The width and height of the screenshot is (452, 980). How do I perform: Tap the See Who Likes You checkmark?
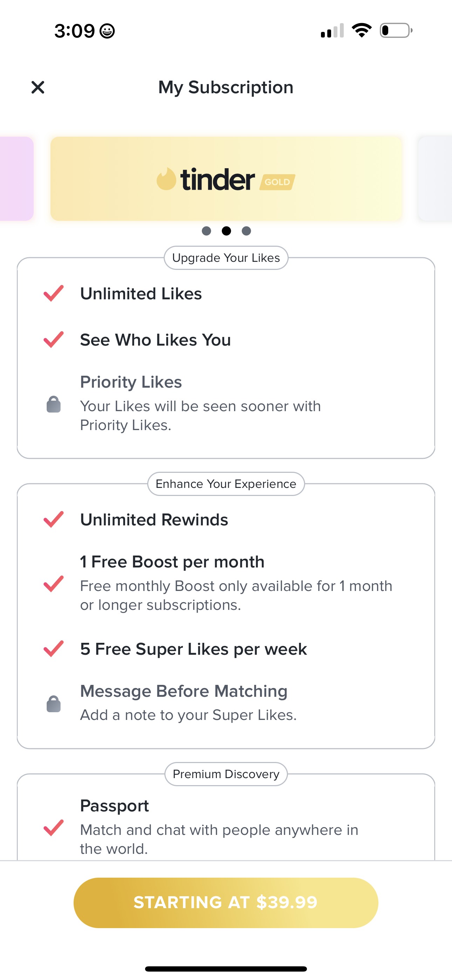54,339
